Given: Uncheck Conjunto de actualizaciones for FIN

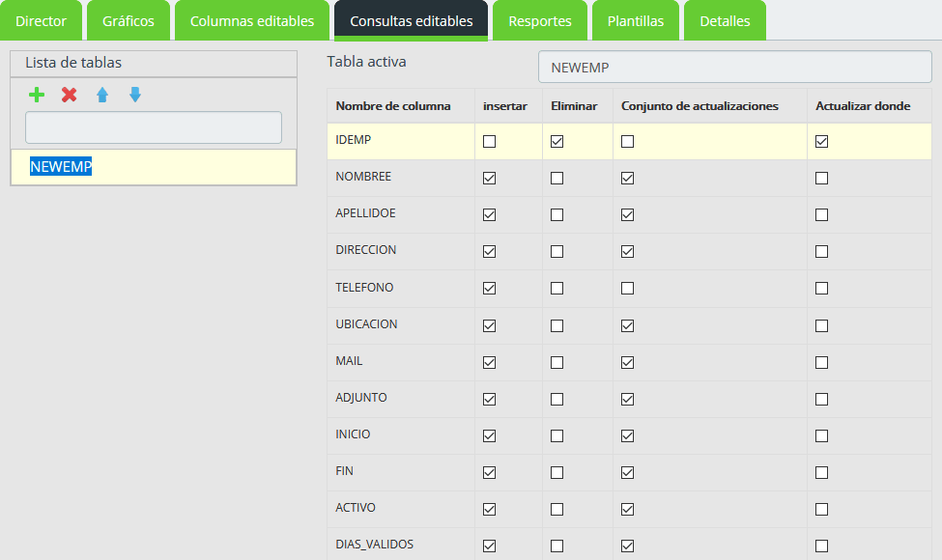Looking at the screenshot, I should tap(627, 473).
